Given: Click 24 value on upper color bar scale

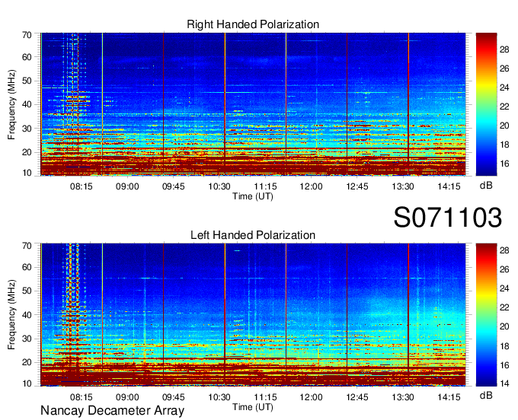Looking at the screenshot, I should point(504,87).
